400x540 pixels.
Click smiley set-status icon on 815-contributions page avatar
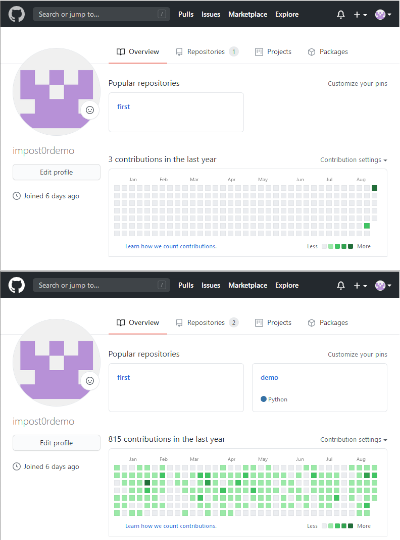[90, 381]
